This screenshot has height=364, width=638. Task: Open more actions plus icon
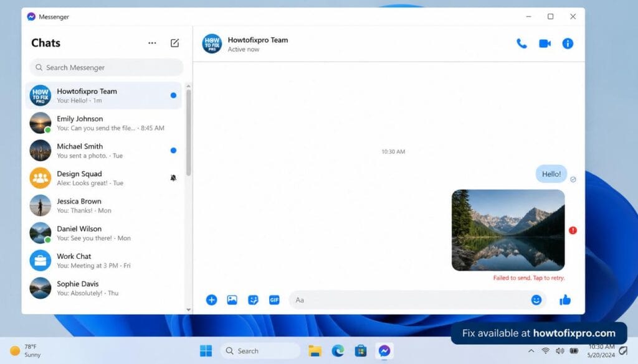(x=212, y=300)
